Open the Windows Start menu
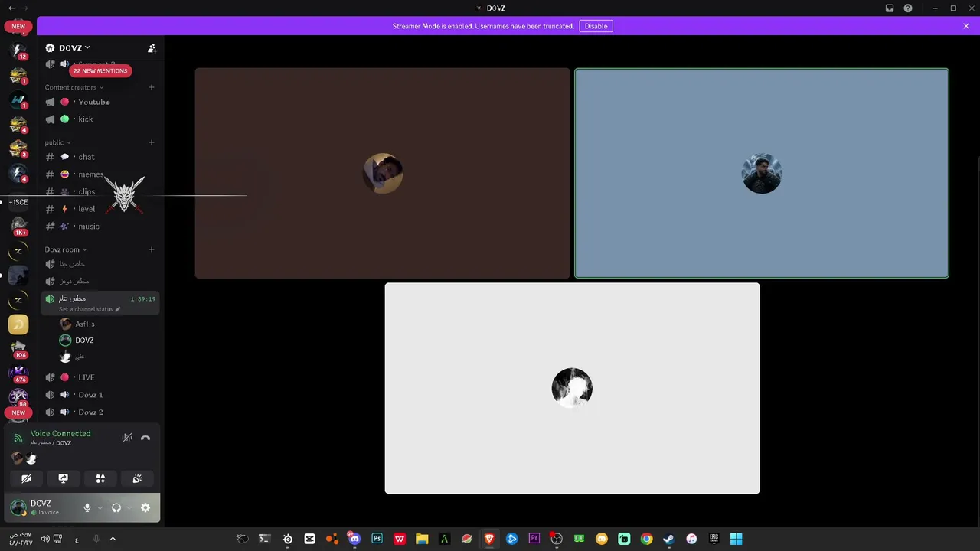This screenshot has height=551, width=980. 736,539
